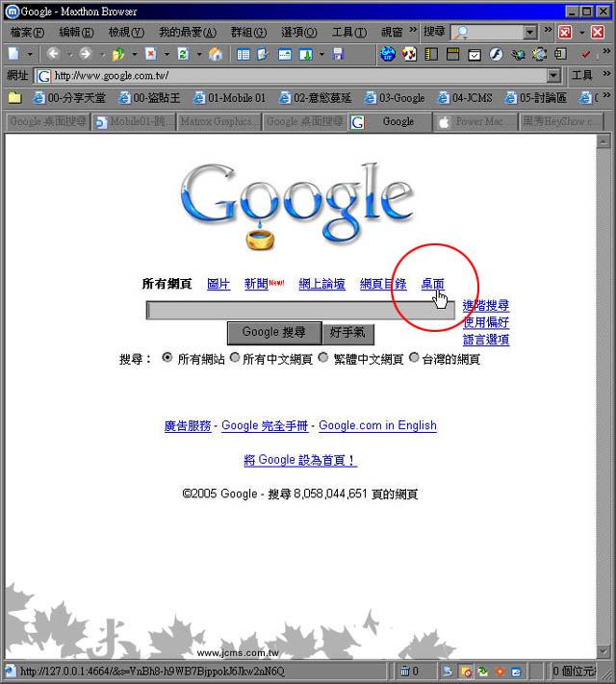
Task: Click the colorful pinwheel plugin icon
Action: click(409, 54)
